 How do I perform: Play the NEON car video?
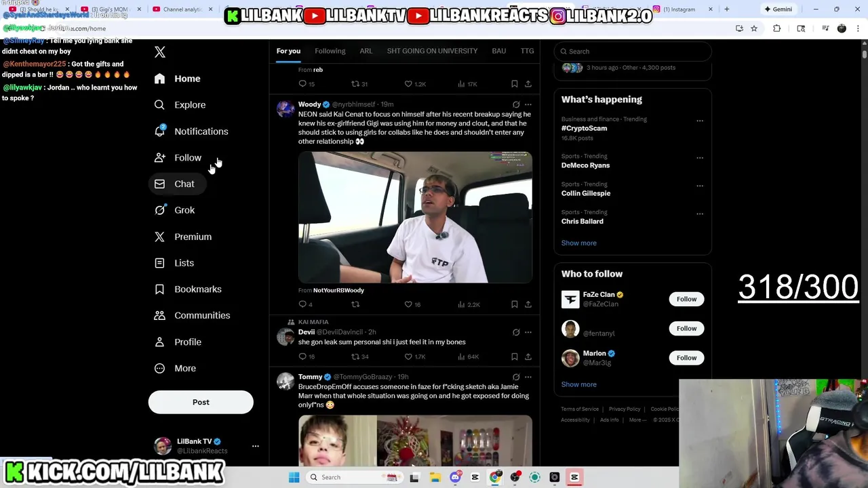pos(415,217)
